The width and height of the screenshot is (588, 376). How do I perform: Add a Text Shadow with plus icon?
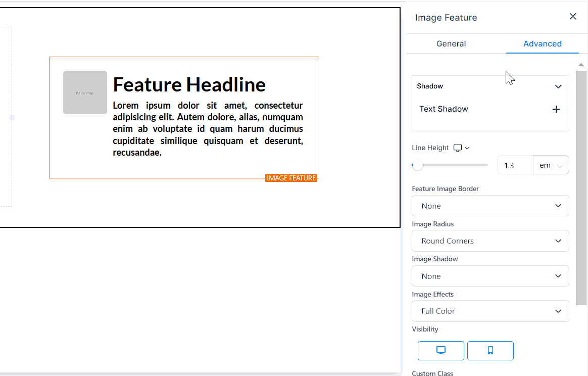[556, 109]
